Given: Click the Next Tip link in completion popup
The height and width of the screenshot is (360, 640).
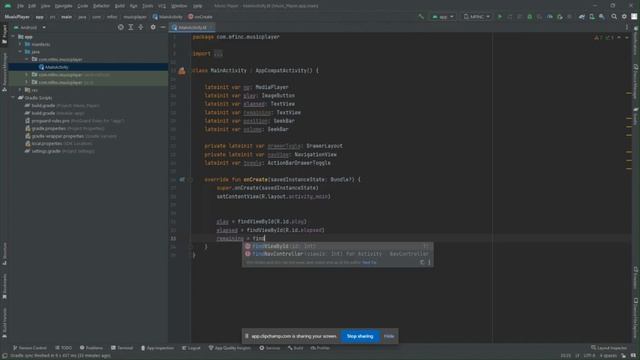Looking at the screenshot, I should tap(369, 262).
